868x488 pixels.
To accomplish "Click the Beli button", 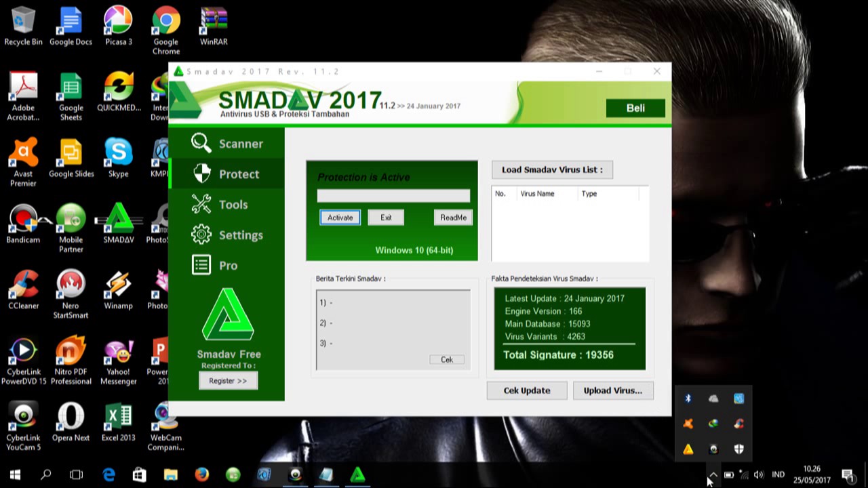I will coord(635,108).
